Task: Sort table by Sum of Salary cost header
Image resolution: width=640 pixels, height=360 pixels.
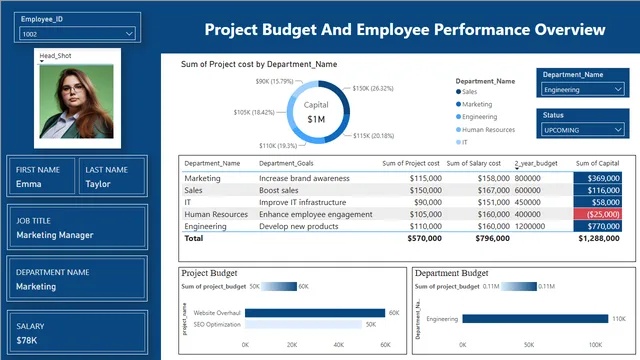Action: pos(473,163)
